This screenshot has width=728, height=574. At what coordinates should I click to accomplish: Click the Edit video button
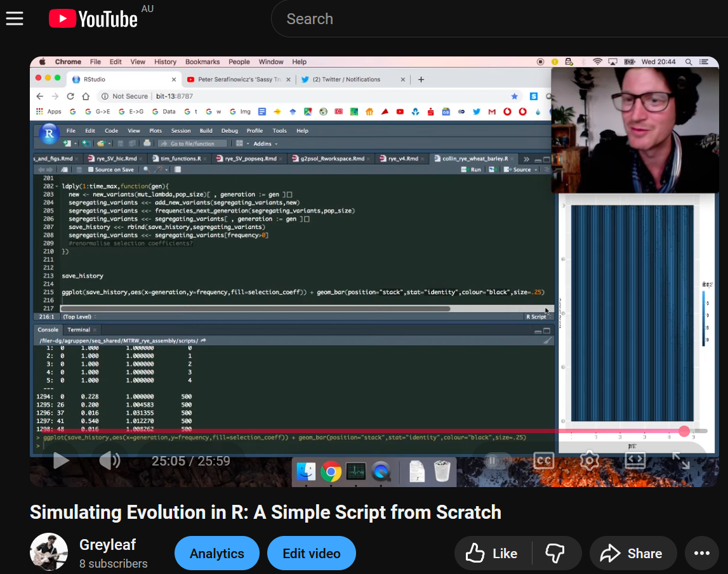click(311, 554)
